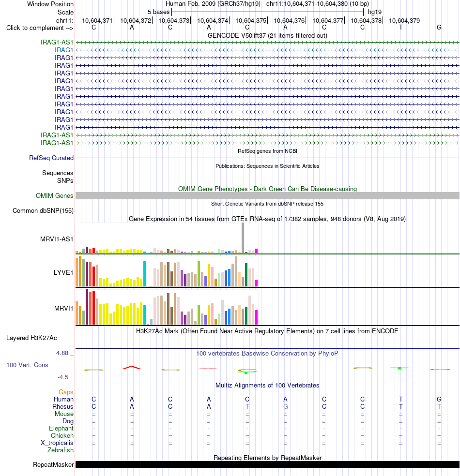Click the 'chr11:' coordinate row label
The height and width of the screenshot is (476, 460).
pos(65,20)
